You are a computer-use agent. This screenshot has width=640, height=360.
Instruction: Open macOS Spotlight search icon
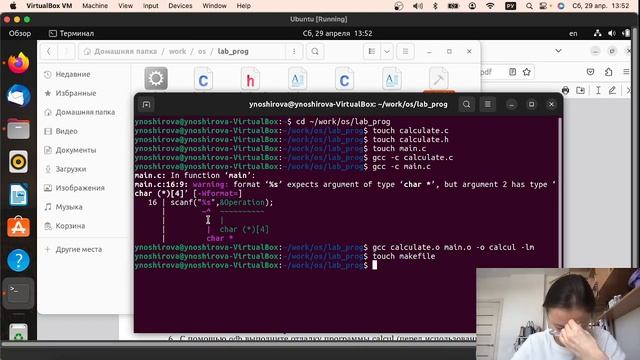click(529, 6)
